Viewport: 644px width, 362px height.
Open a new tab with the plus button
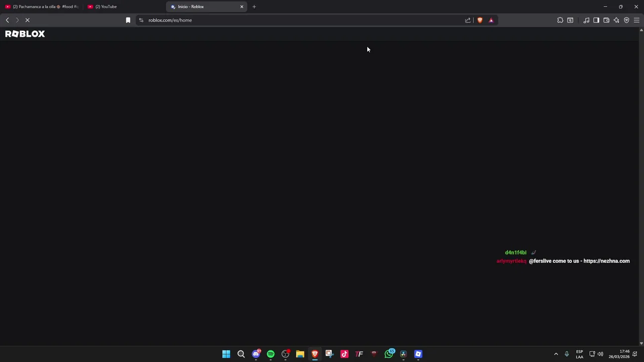point(254,7)
